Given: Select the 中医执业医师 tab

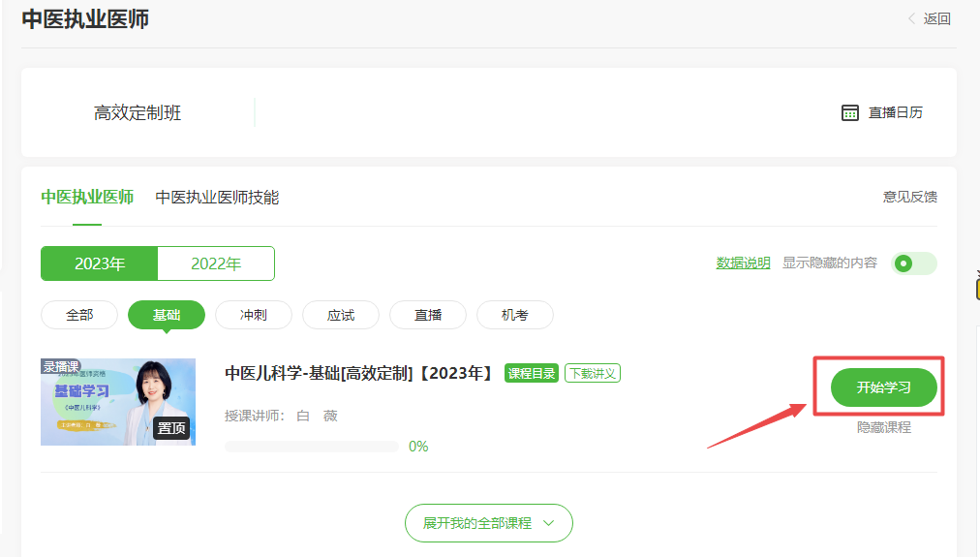Looking at the screenshot, I should point(87,198).
